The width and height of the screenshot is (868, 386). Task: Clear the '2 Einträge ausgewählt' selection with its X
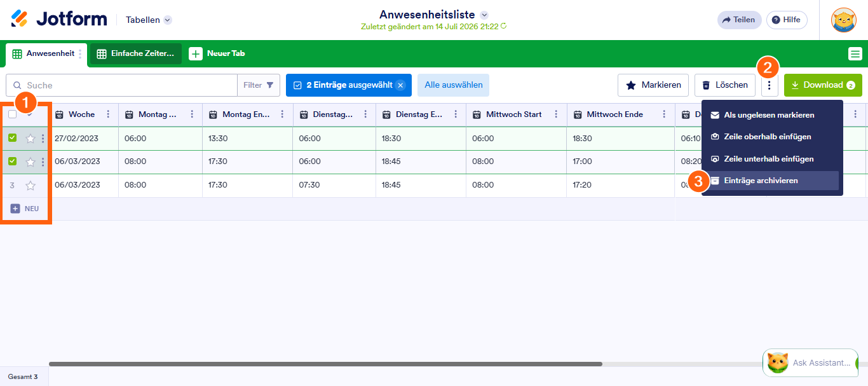point(400,85)
